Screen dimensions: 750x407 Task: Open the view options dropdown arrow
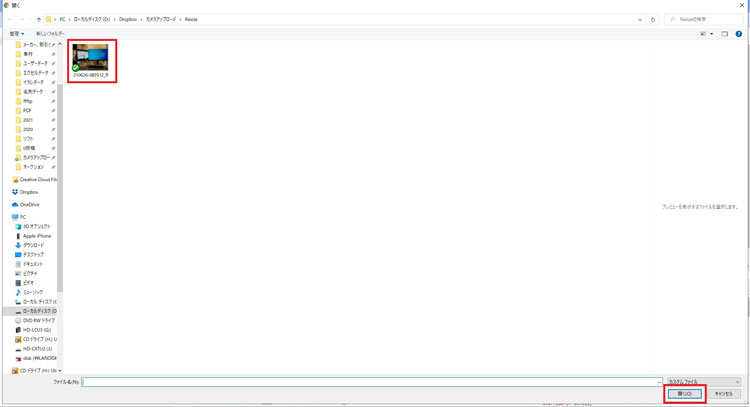tap(711, 34)
